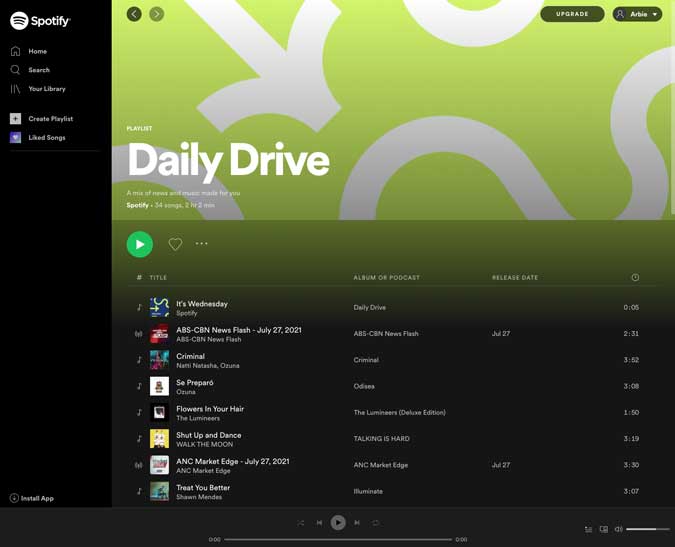Click ABS-CBN News Flash cover thumbnail
The image size is (675, 547).
point(159,334)
